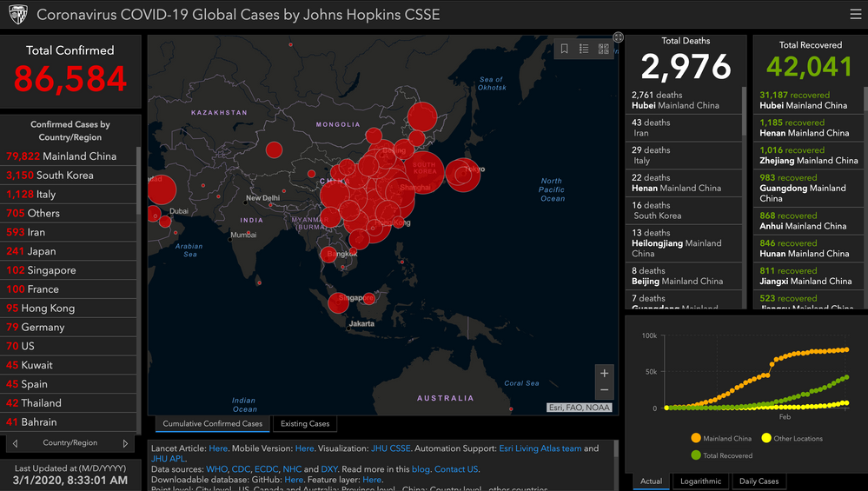The width and height of the screenshot is (868, 491).
Task: Select the Daily Cases chart tab
Action: (x=759, y=481)
